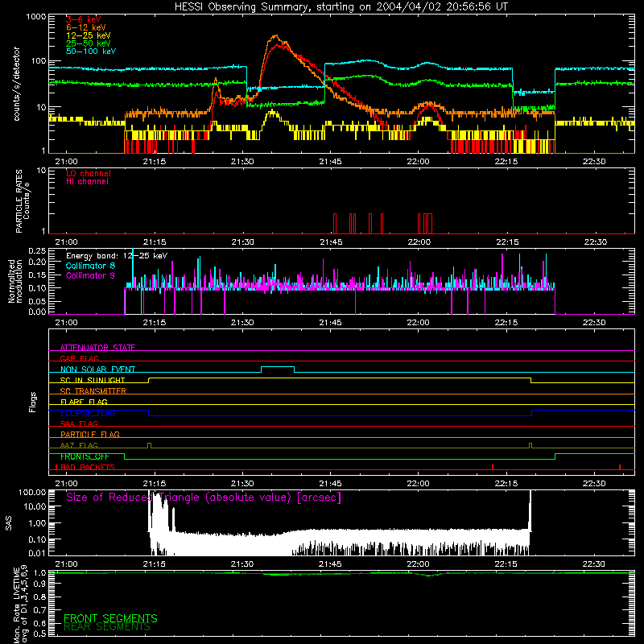Click the HESSI Observing Summary title
644x644 pixels.
coord(341,7)
